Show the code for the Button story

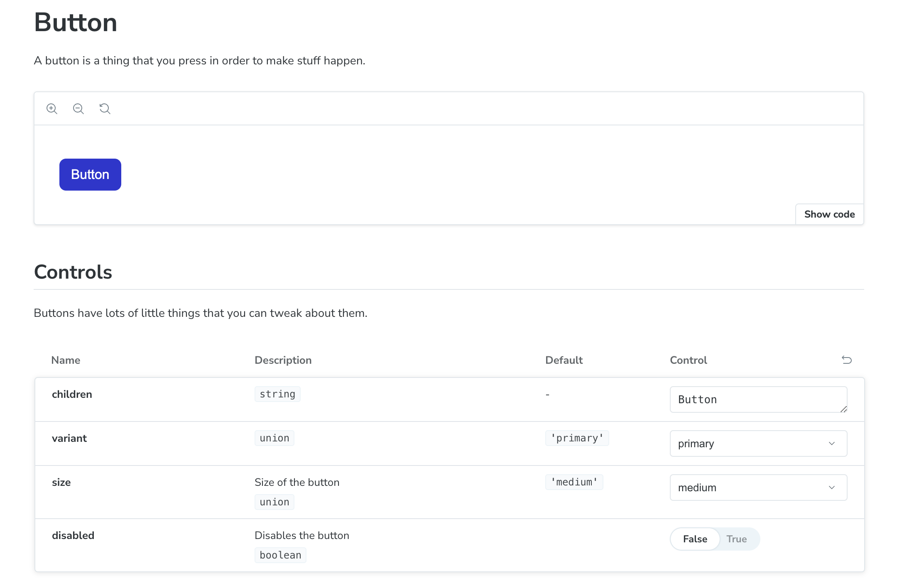pos(829,214)
